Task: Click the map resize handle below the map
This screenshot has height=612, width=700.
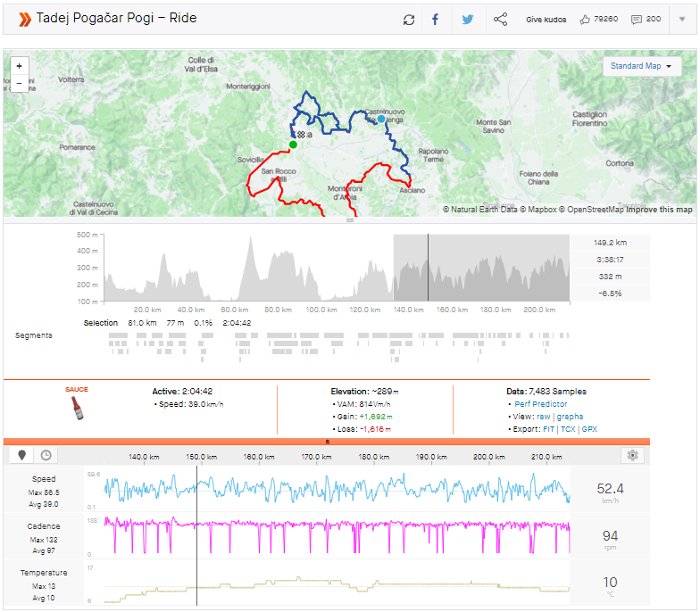Action: click(350, 219)
